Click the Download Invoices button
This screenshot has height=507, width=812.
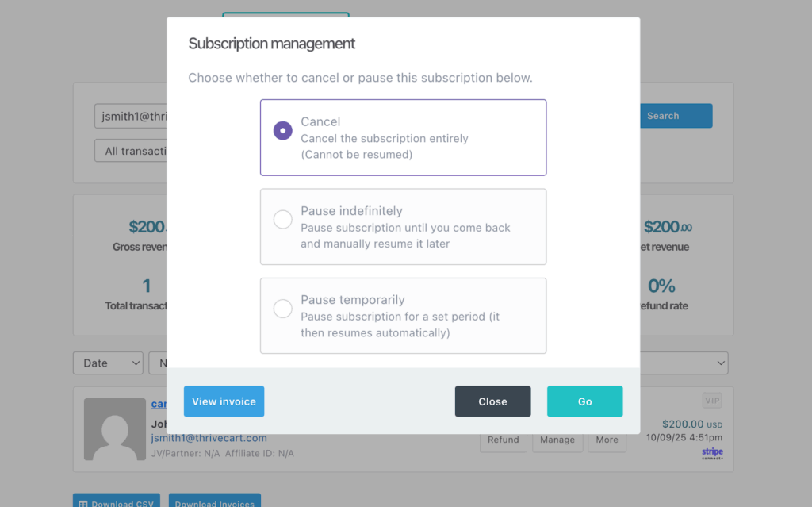click(214, 503)
